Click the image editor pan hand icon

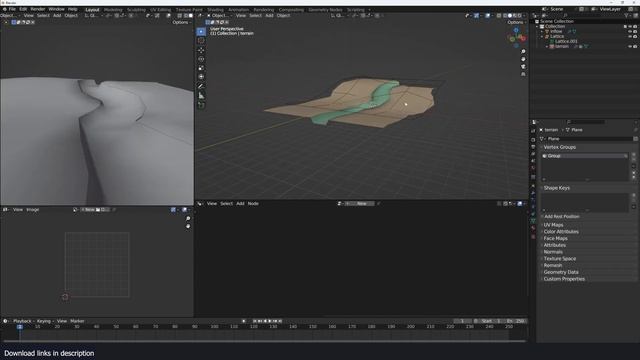(188, 226)
